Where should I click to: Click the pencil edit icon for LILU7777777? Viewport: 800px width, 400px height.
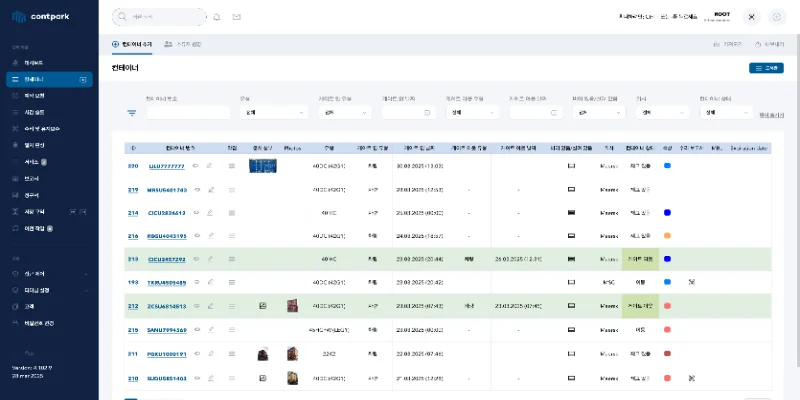click(210, 166)
